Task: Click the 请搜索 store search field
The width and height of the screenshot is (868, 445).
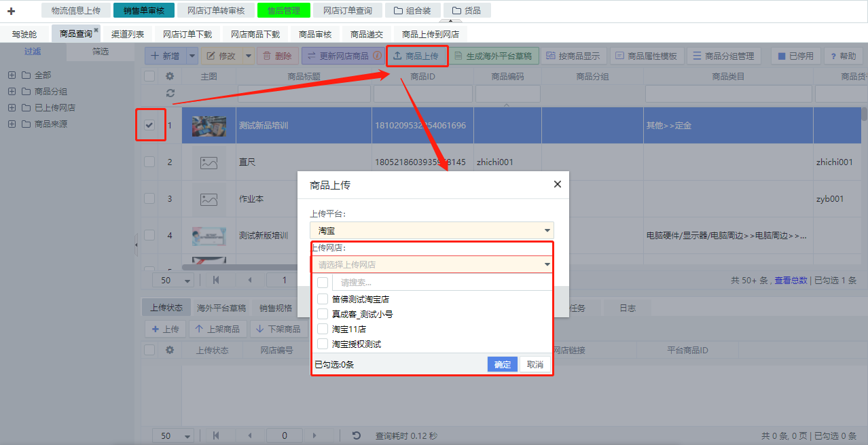Action: tap(441, 283)
